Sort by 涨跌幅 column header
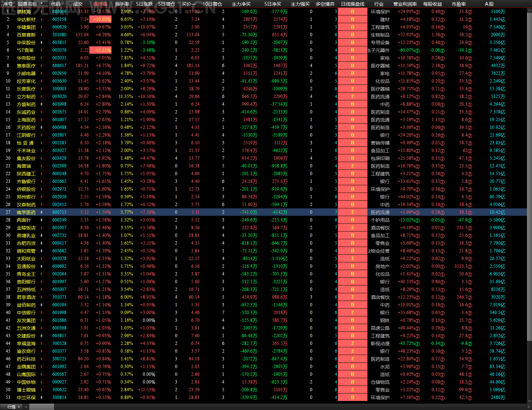The height and width of the screenshot is (410, 532). [x=100, y=4]
